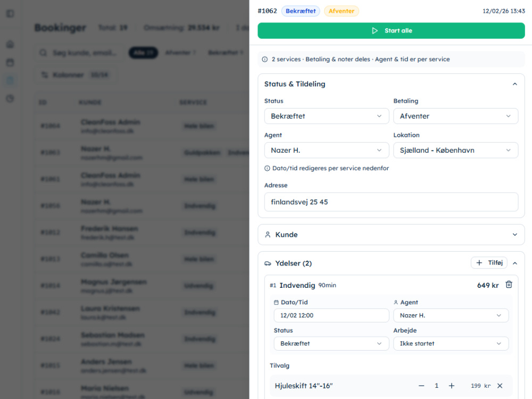Open service Status dropdown for Indvendig
Image resolution: width=532 pixels, height=399 pixels.
coord(331,343)
